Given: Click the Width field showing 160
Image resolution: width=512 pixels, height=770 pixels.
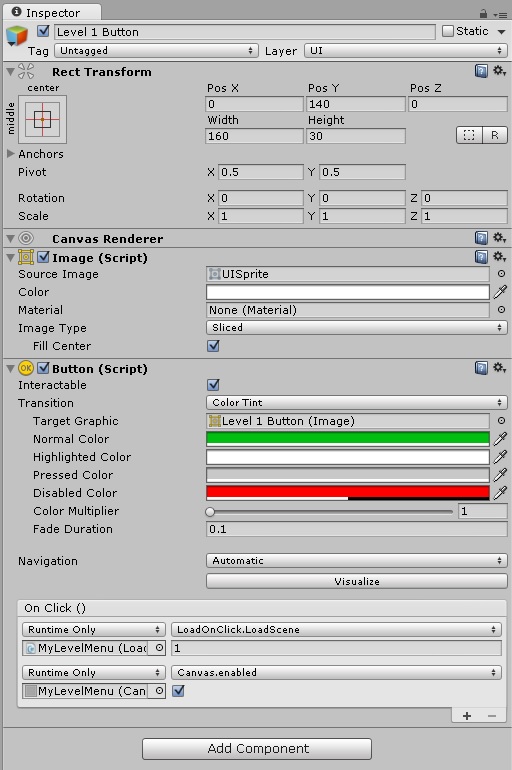Looking at the screenshot, I should coord(254,136).
